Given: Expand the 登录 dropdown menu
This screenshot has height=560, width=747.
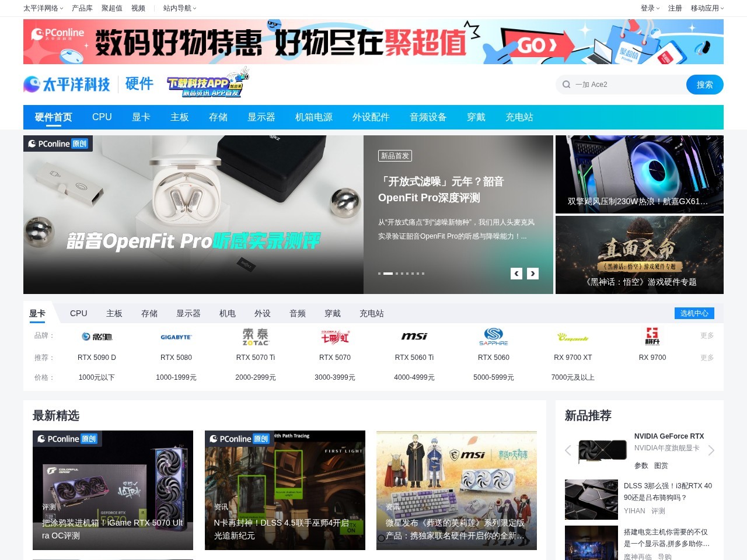Looking at the screenshot, I should click(x=649, y=8).
